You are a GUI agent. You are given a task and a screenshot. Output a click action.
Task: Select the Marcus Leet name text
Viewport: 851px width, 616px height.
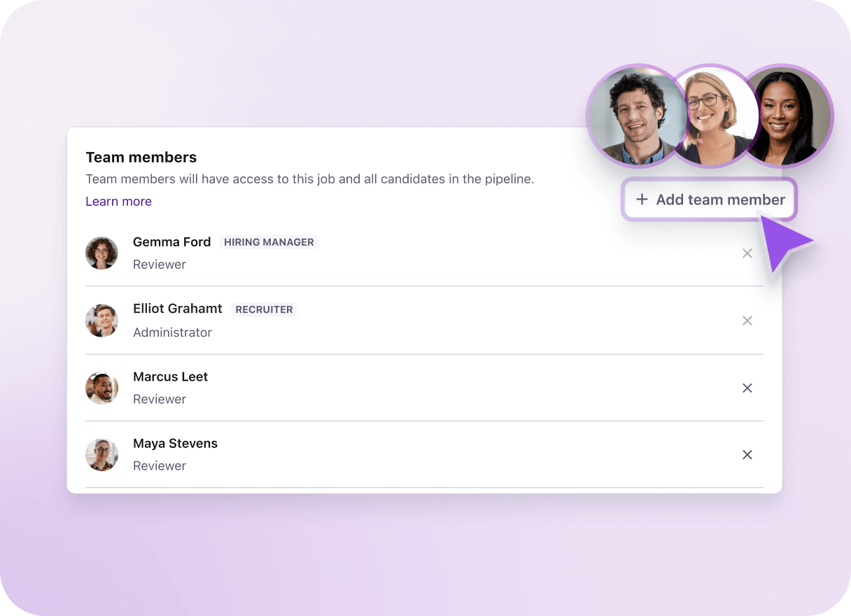(170, 377)
